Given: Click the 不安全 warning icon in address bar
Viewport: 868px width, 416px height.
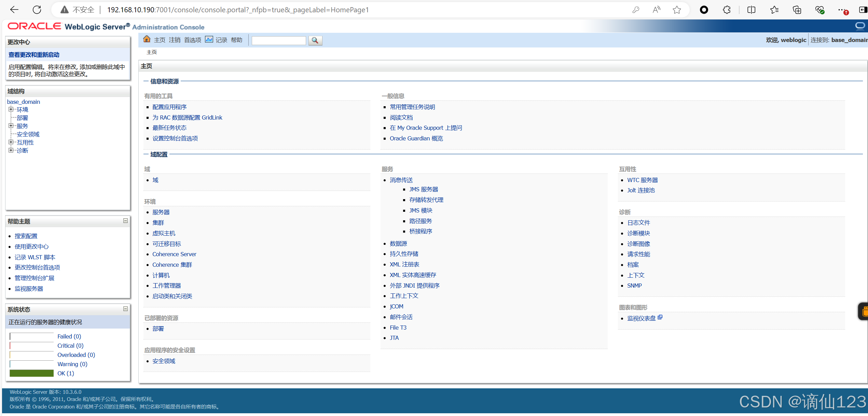Looking at the screenshot, I should pyautogui.click(x=64, y=10).
